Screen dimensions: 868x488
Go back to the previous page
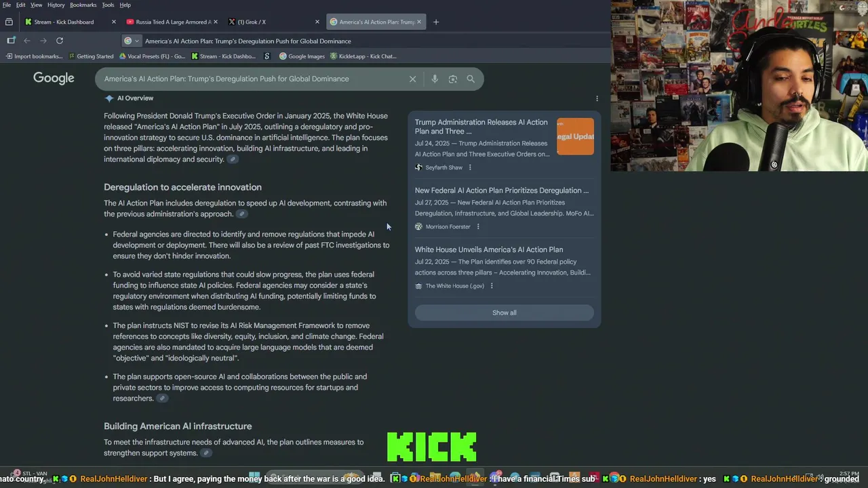(27, 41)
